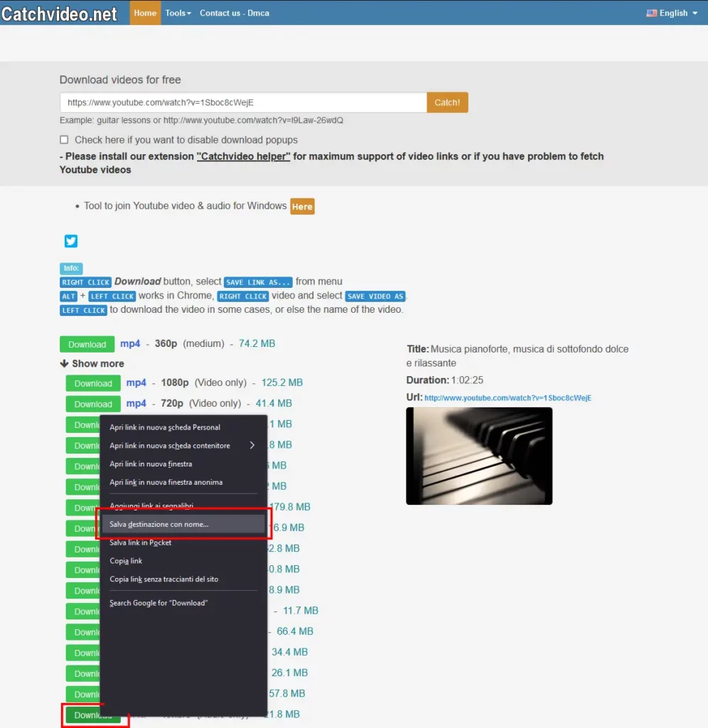Click the 125.2 MB file size
Viewport: 708px width, 728px height.
[281, 382]
